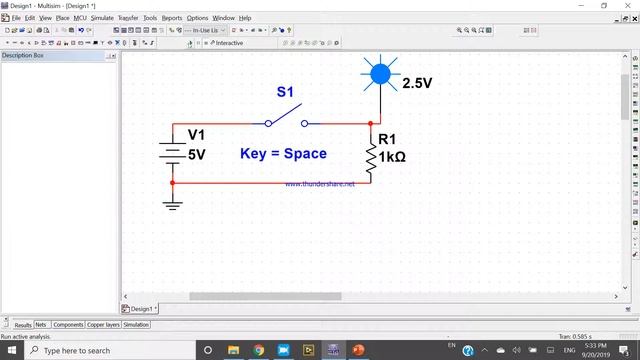640x360 pixels.
Task: Click the Help question mark toolbar icon
Action: click(289, 30)
